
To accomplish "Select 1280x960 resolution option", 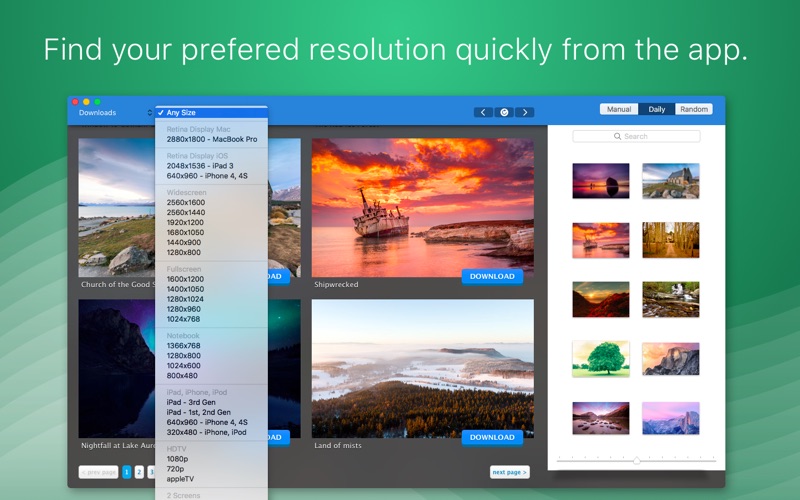I will 211,309.
